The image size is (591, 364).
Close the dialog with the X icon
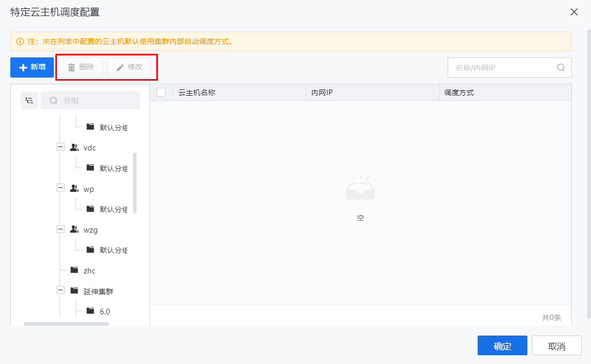coord(574,12)
